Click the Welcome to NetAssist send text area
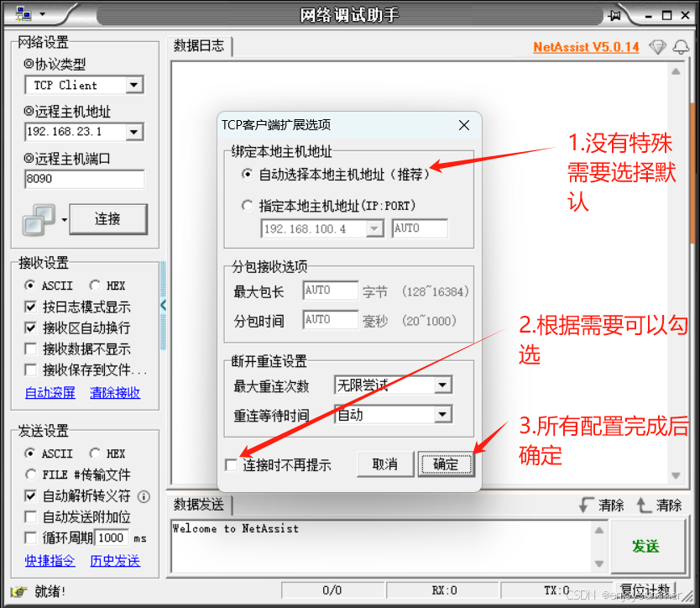700x608 pixels. [x=383, y=547]
